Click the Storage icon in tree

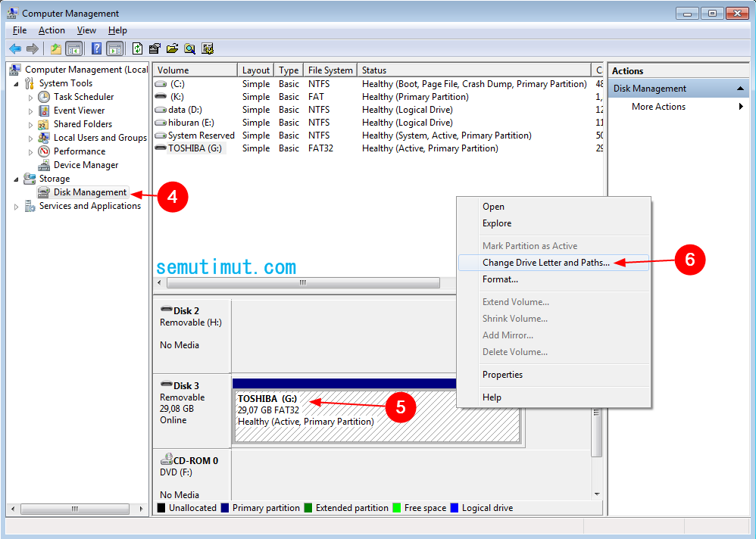30,179
